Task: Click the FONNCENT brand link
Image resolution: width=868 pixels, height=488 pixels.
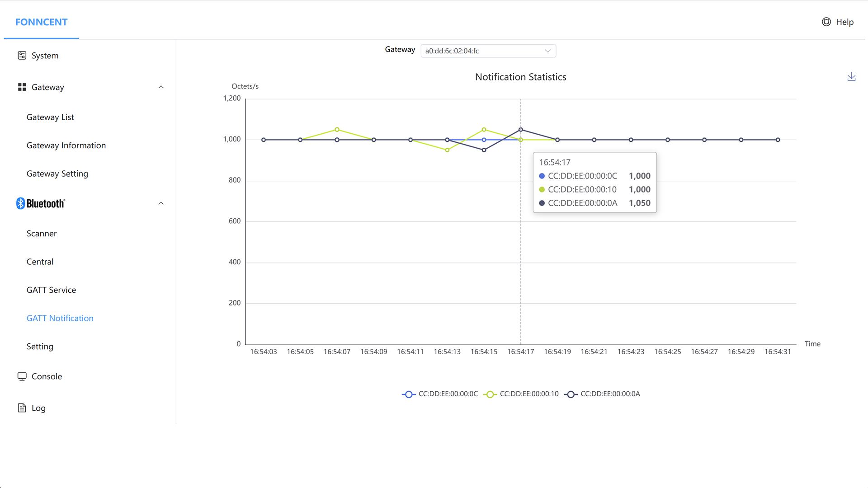Action: point(41,22)
